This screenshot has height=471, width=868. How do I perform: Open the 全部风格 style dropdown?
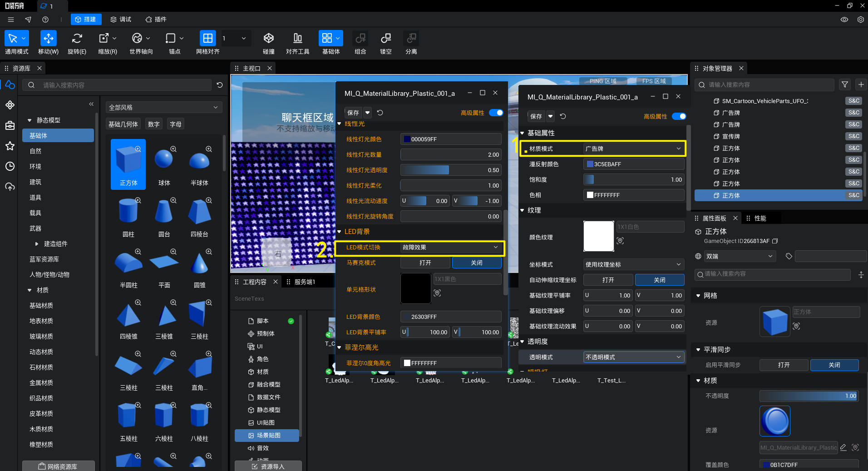pyautogui.click(x=164, y=107)
